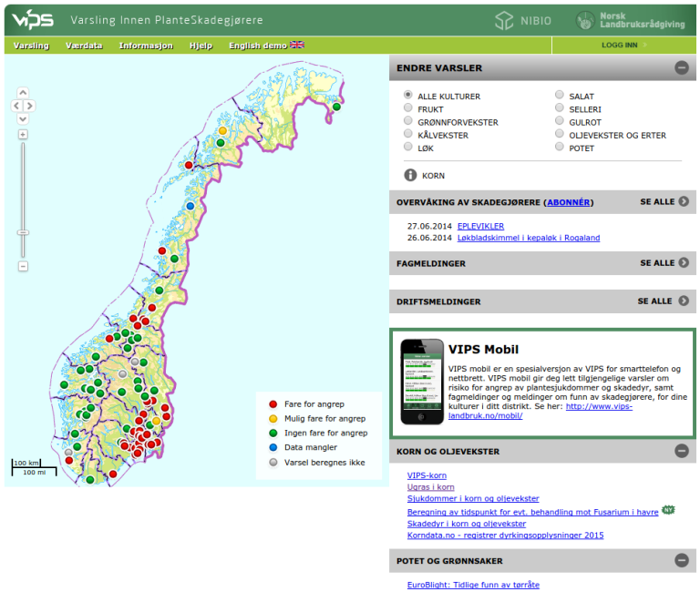Open Løkbladskimmel i kepaløk i Rogaland

click(x=529, y=238)
